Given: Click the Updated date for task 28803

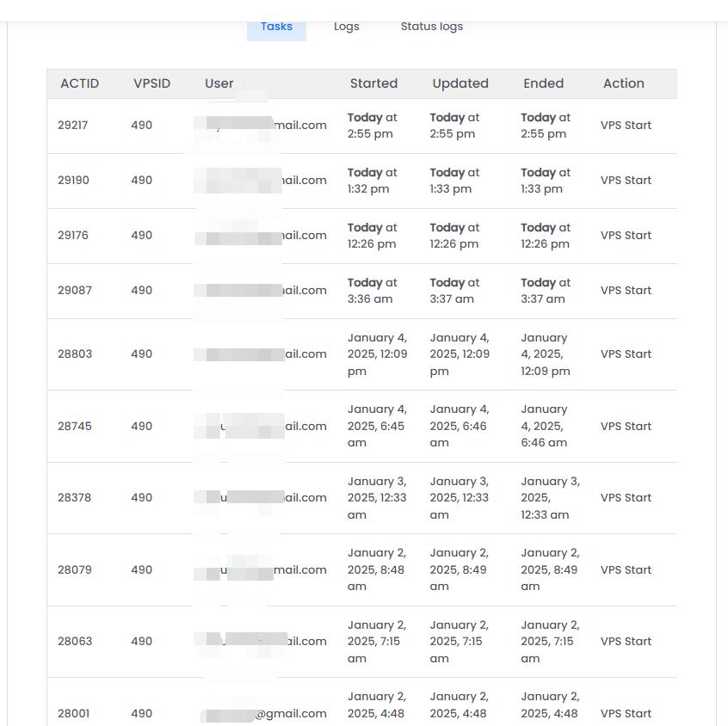Looking at the screenshot, I should point(460,354).
